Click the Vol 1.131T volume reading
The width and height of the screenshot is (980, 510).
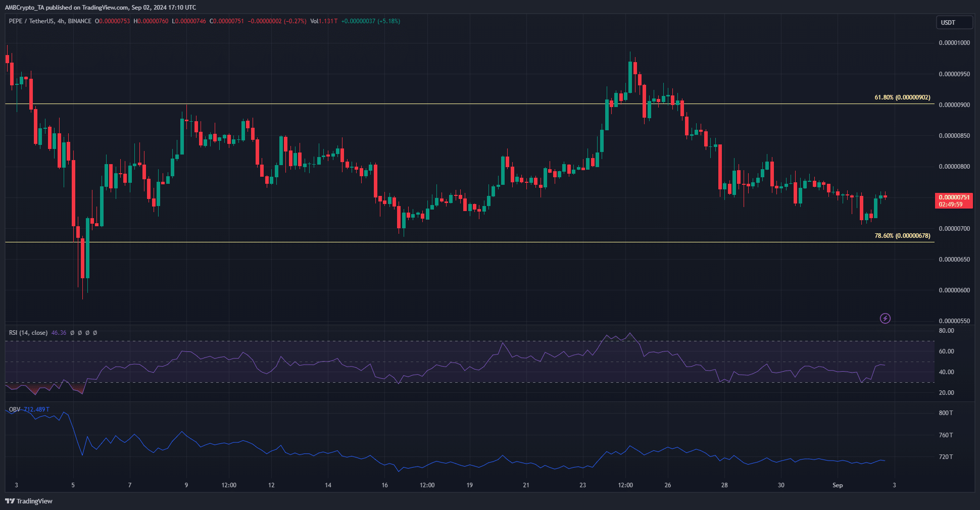click(324, 21)
